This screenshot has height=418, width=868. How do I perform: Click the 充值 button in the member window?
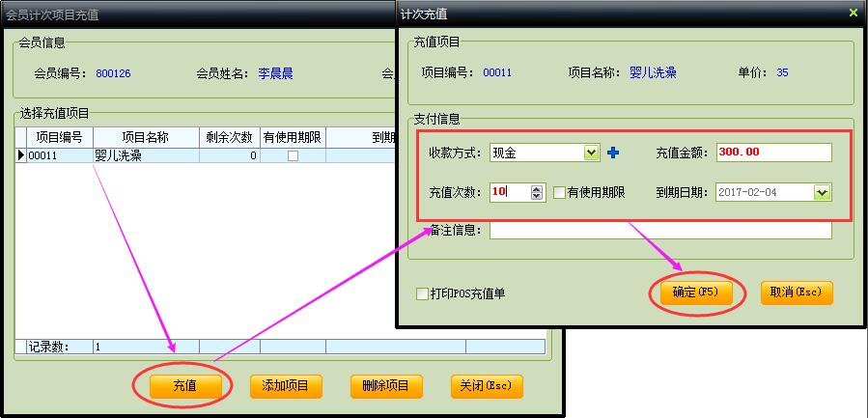pos(185,386)
